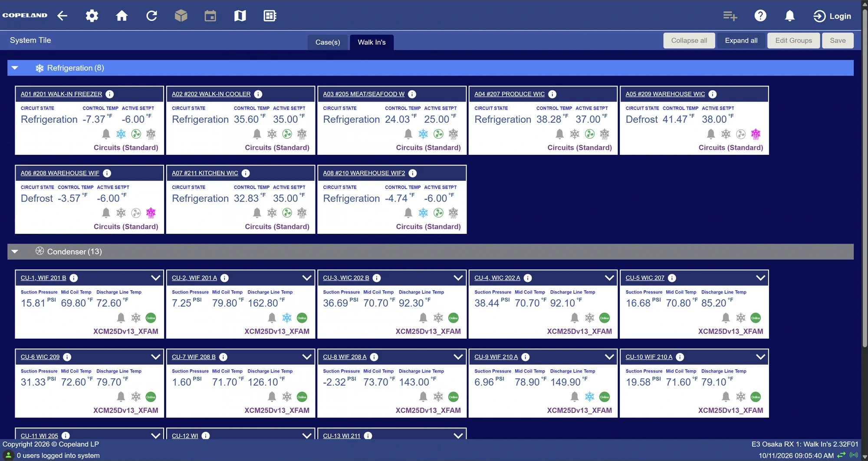
Task: Open the system tile grid icon
Action: 270,16
